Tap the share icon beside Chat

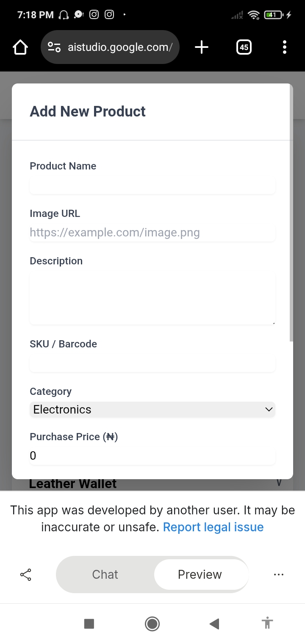[x=26, y=575]
